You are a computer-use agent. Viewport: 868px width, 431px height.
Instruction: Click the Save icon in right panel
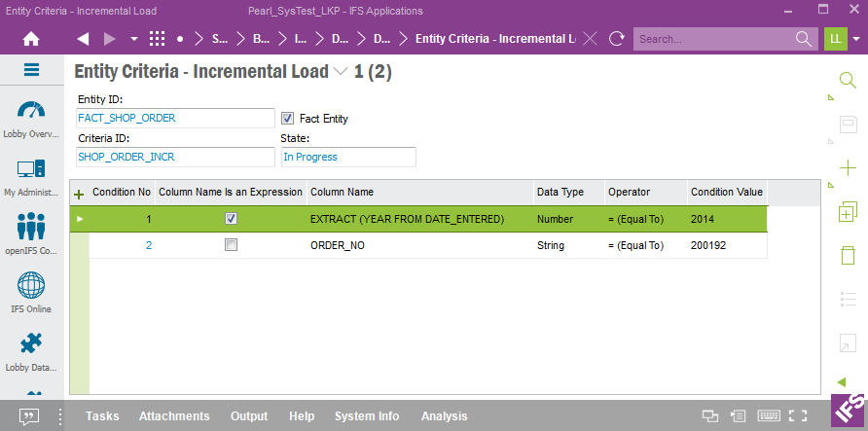(x=849, y=126)
